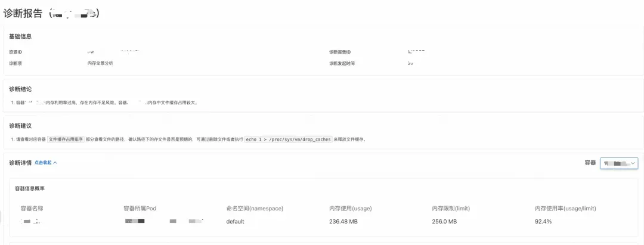
Task: Click the 诊断项 label
Action: coord(15,63)
